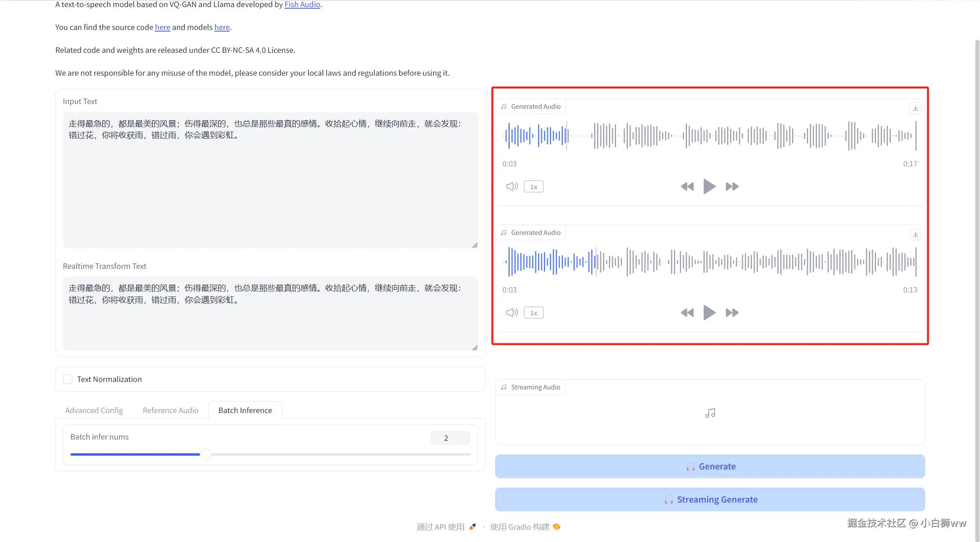Rewind the first generated audio
The image size is (980, 542).
point(687,186)
